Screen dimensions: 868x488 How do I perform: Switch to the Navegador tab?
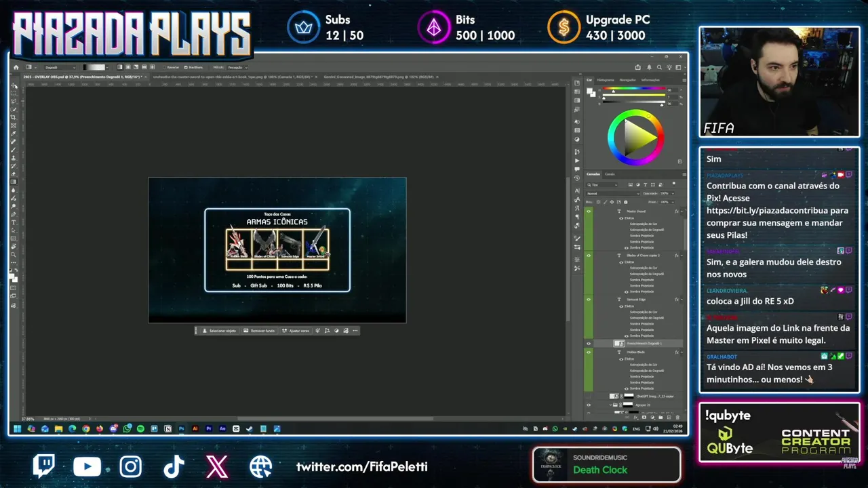click(x=628, y=80)
